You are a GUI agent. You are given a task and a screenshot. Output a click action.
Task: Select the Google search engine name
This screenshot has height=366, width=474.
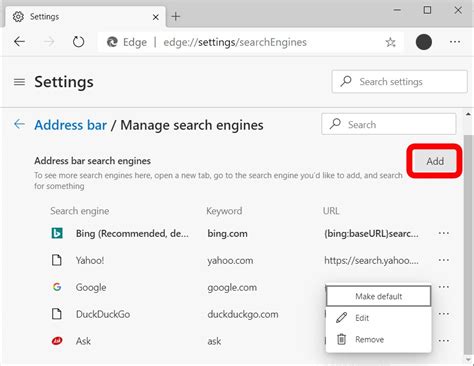pos(91,287)
